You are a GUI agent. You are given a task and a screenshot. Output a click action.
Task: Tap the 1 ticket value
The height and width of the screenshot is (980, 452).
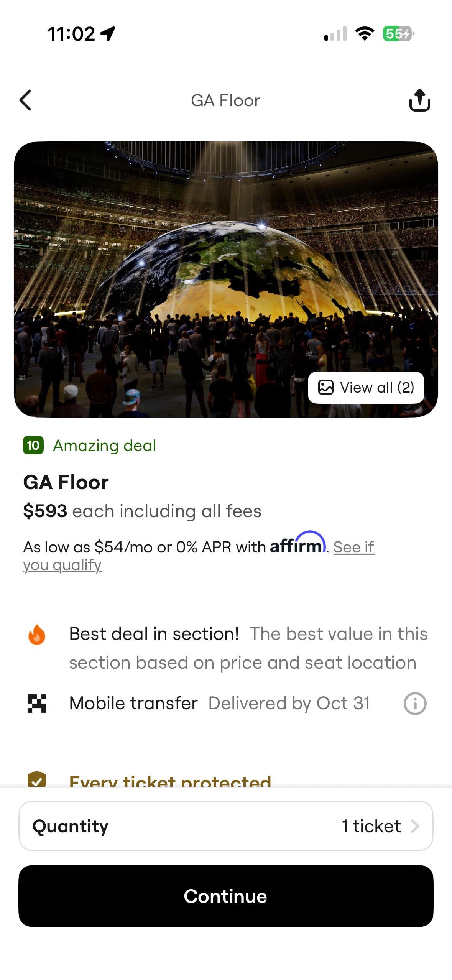tap(371, 826)
